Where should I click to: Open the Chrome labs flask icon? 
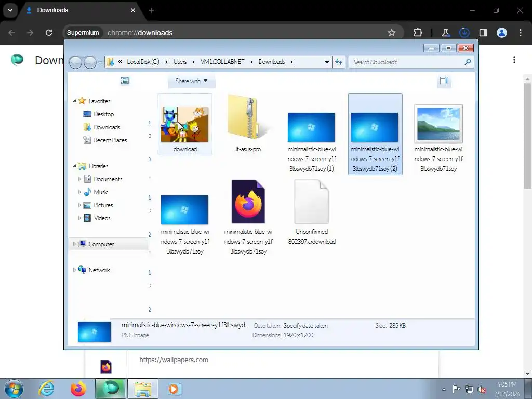(445, 33)
